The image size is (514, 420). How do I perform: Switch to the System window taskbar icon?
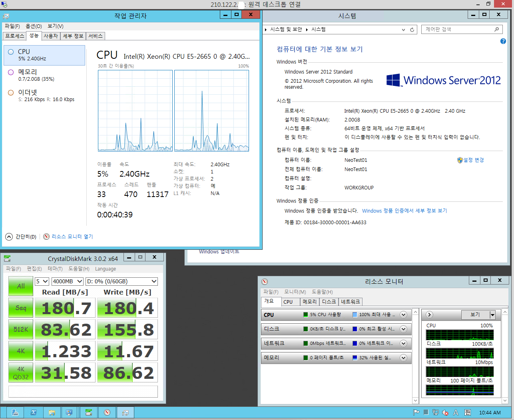pos(70,412)
